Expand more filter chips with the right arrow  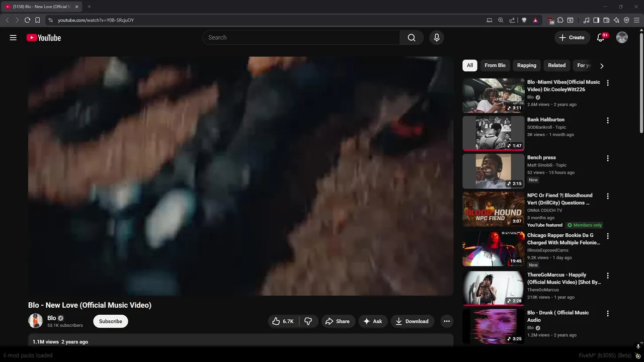602,66
